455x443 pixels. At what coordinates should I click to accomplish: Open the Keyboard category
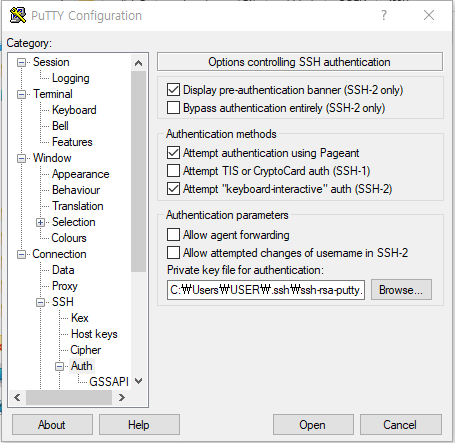pos(74,110)
